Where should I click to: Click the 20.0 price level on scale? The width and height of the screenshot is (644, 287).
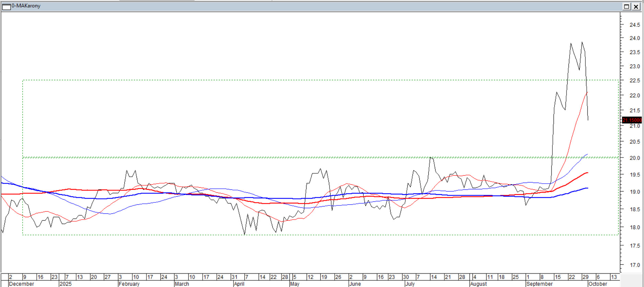[634, 158]
